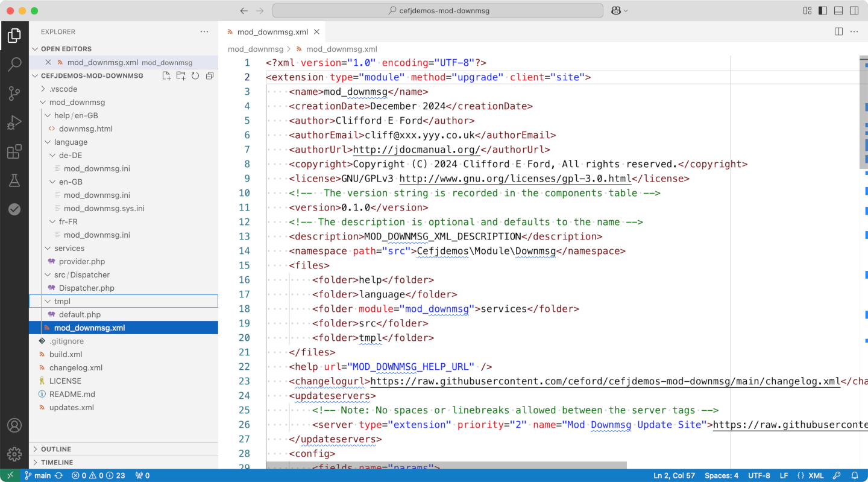Image resolution: width=868 pixels, height=482 pixels.
Task: Toggle the bottom panel visibility
Action: tap(838, 11)
